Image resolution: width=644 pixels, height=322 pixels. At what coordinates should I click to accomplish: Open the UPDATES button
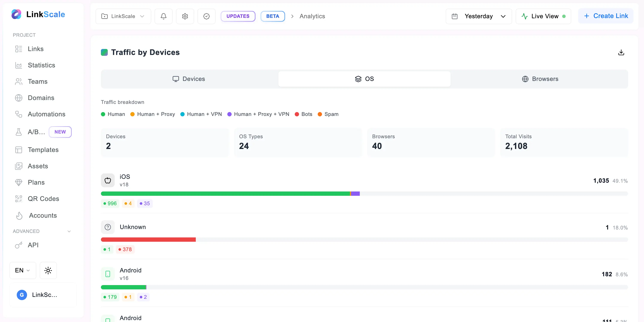tap(238, 16)
